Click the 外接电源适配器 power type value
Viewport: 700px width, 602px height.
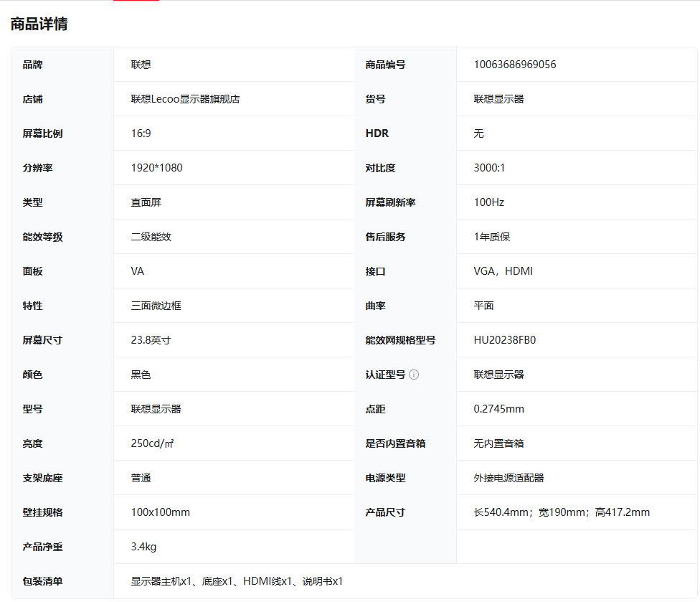pos(509,478)
